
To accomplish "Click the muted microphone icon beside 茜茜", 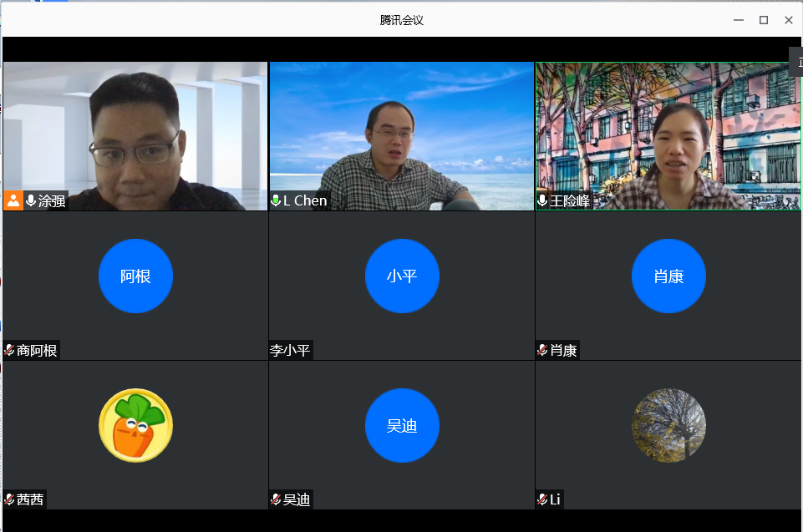I will point(9,499).
